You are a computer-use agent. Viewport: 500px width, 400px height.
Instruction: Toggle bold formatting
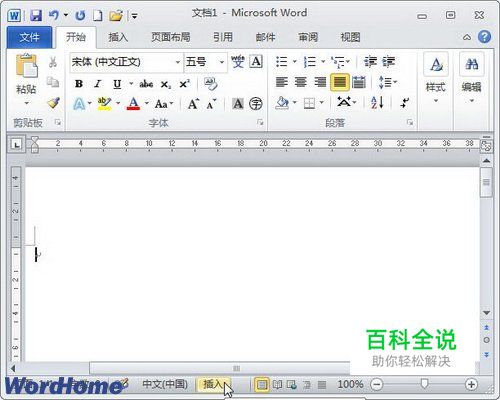pyautogui.click(x=79, y=84)
